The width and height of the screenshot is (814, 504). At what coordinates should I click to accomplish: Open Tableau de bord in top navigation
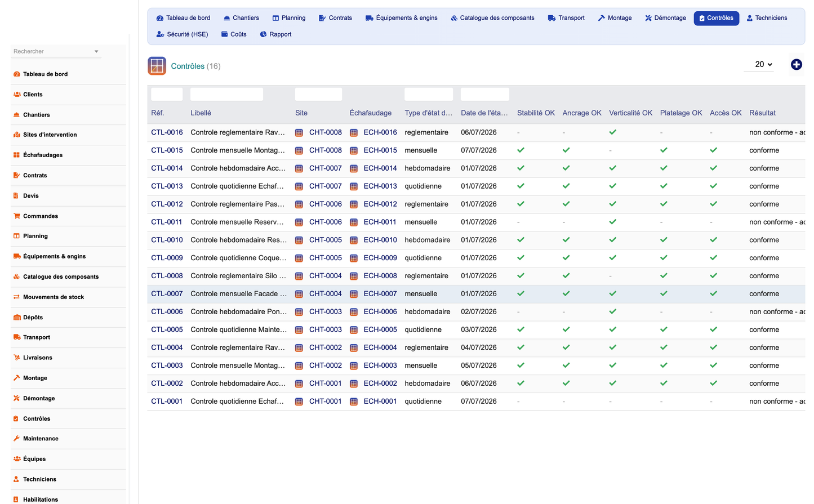click(x=183, y=18)
